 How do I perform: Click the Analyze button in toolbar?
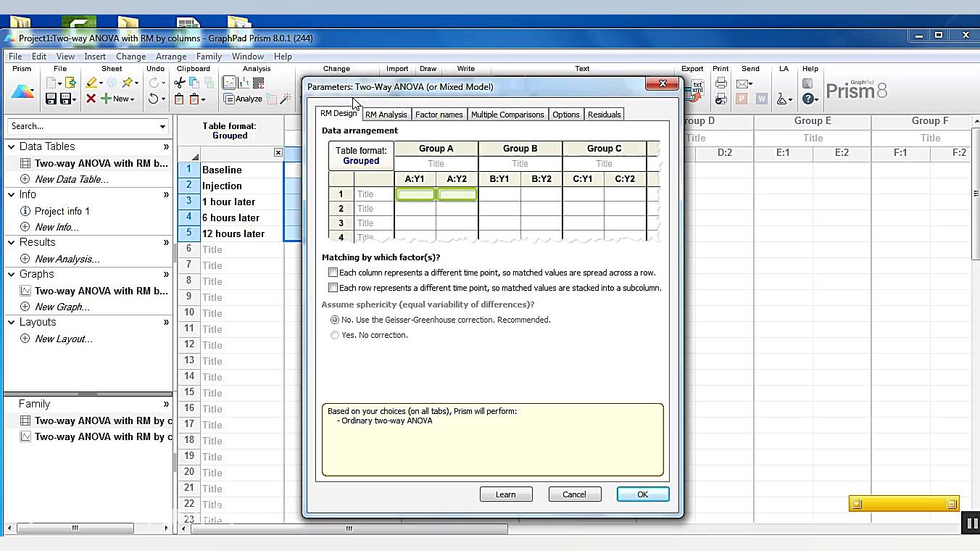coord(243,99)
